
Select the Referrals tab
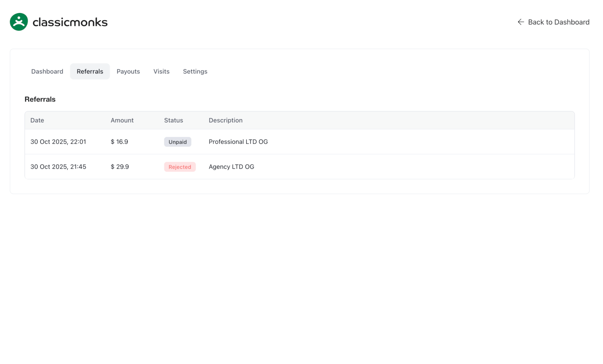[90, 71]
